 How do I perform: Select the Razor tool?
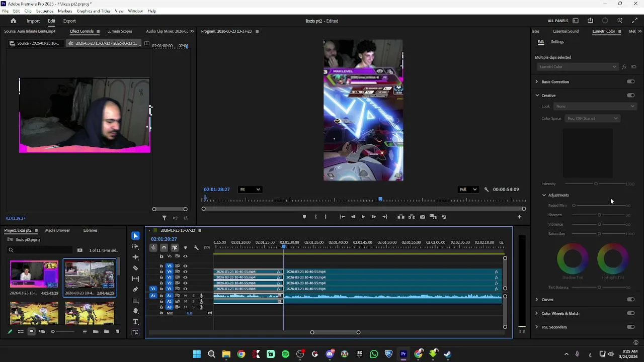tap(135, 268)
